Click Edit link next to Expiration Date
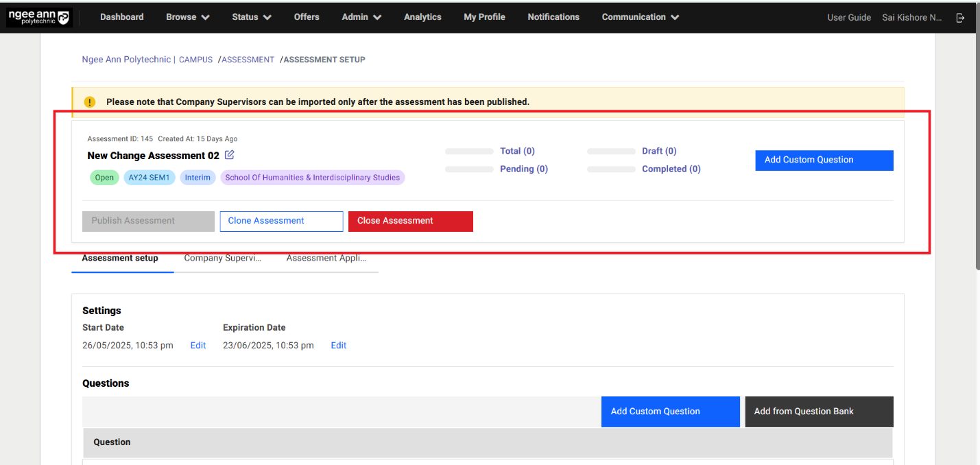 339,346
